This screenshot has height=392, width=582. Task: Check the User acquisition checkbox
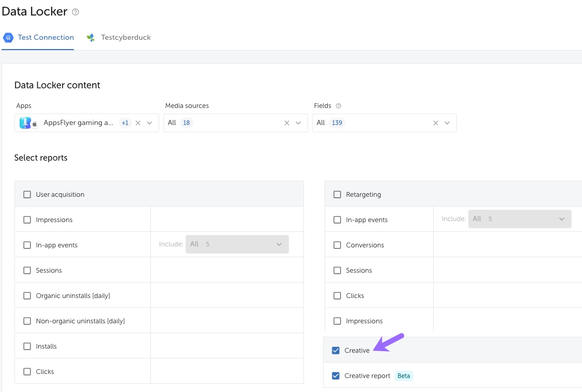27,195
